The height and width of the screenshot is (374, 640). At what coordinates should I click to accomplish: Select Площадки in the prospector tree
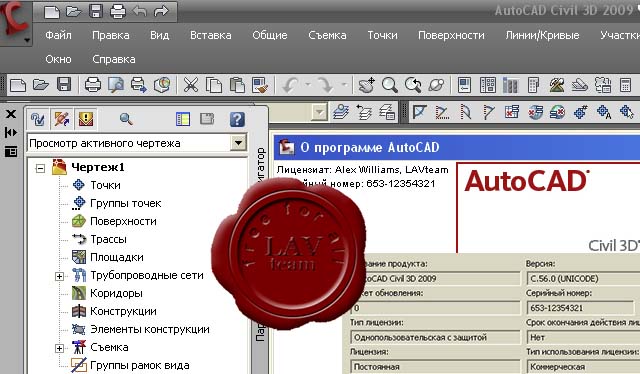tap(117, 257)
